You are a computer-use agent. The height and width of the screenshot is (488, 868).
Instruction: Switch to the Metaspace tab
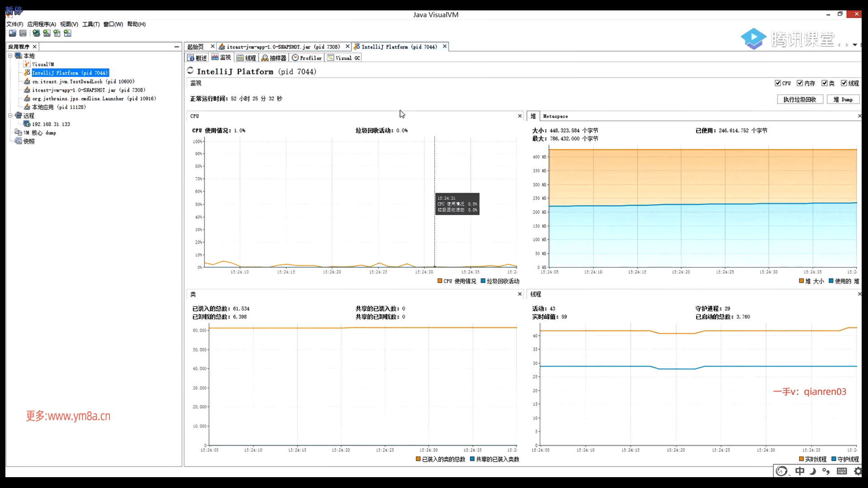pyautogui.click(x=555, y=116)
